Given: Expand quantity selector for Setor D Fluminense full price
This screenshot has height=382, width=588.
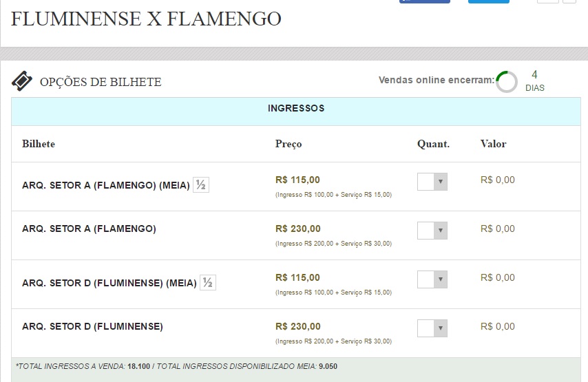Looking at the screenshot, I should point(432,328).
